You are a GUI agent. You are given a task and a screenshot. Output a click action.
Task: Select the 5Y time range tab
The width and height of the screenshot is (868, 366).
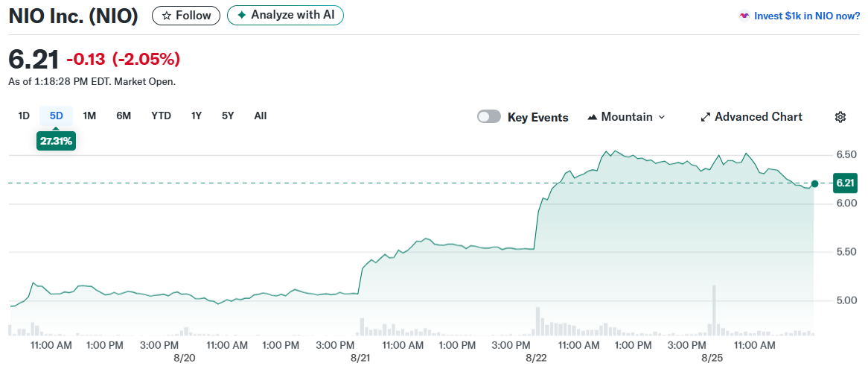(228, 116)
